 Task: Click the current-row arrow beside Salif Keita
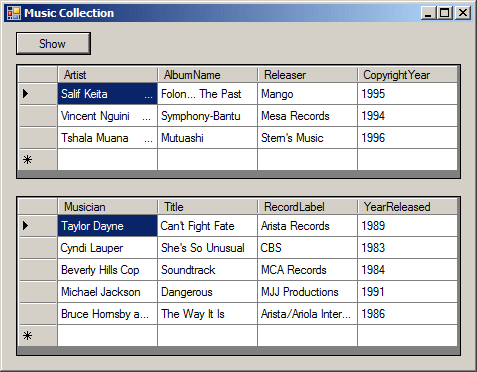26,94
